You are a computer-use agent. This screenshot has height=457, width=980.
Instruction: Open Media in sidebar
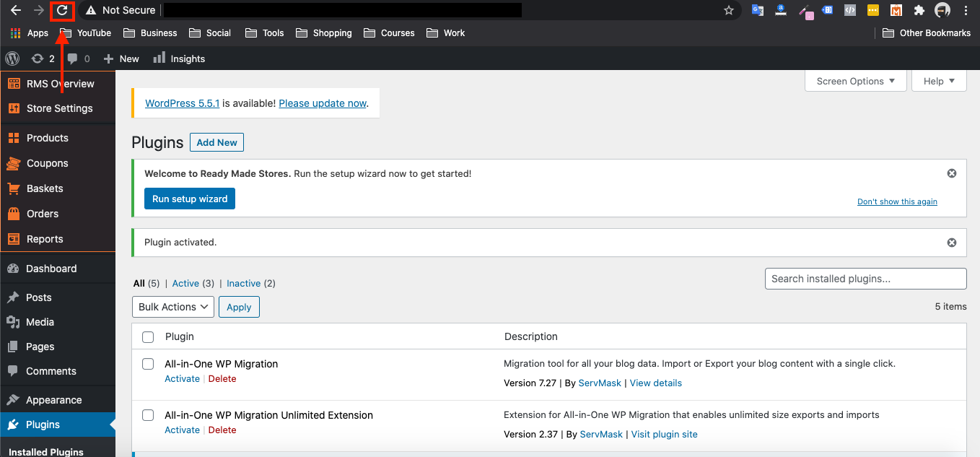(x=58, y=322)
